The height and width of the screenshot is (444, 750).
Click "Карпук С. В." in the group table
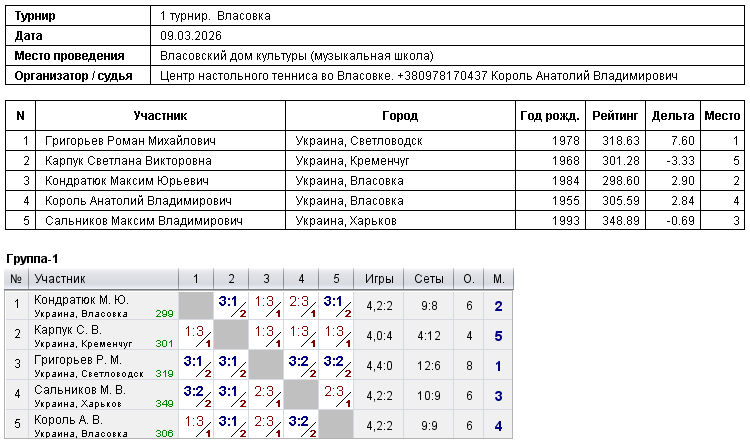[x=67, y=330]
